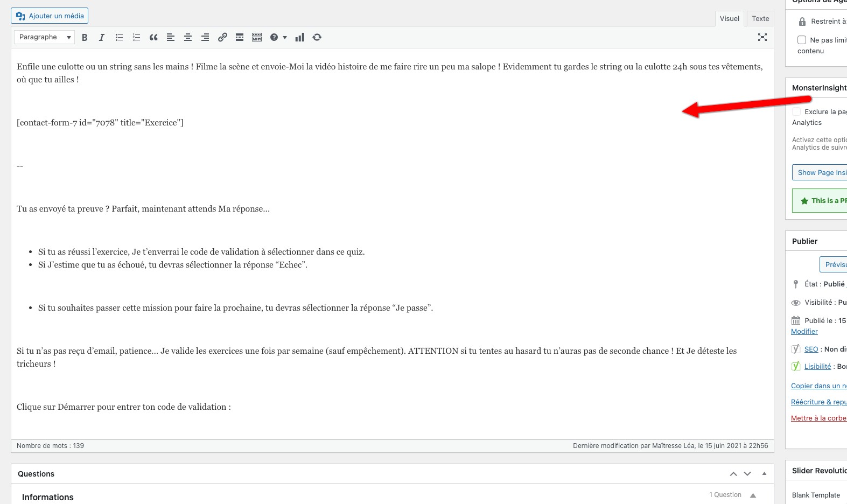Click the contact-form-7 shortcode text
847x504 pixels.
[100, 123]
